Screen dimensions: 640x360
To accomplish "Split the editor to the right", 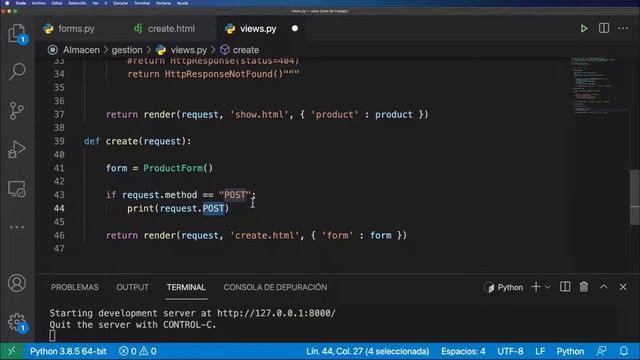I will [604, 28].
